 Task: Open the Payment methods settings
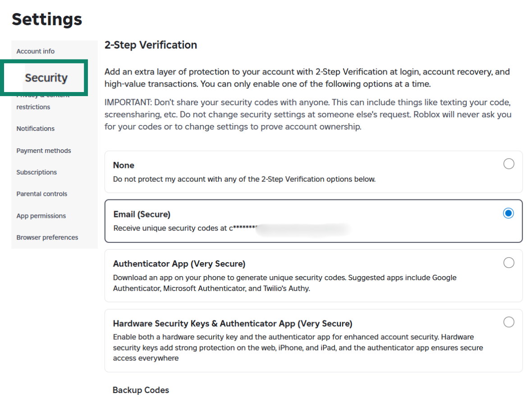[43, 150]
